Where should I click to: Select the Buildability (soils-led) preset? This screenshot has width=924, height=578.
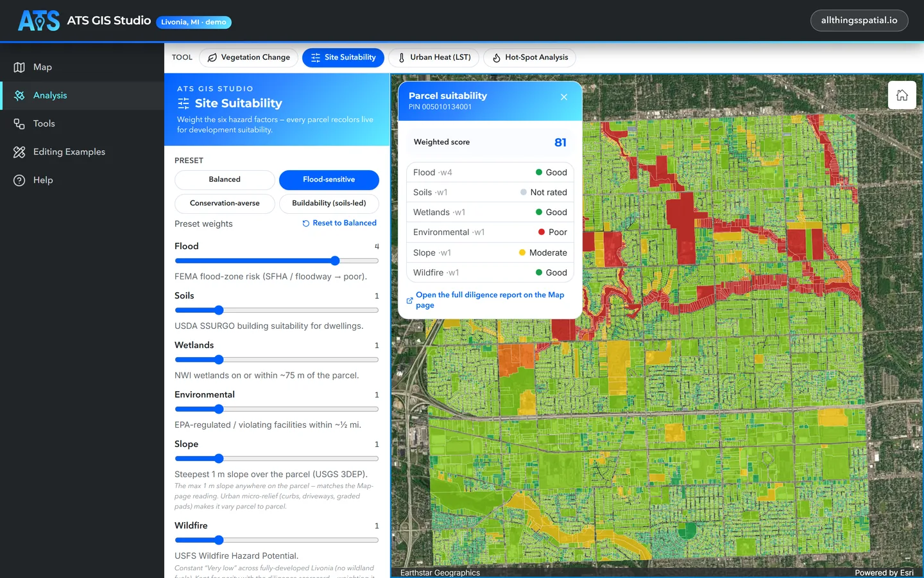329,204
